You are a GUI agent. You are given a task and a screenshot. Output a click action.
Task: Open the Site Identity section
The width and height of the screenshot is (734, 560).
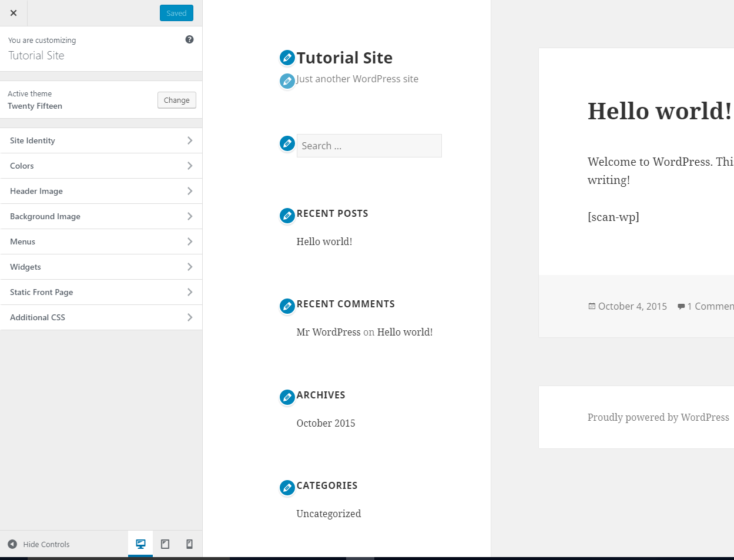tap(101, 140)
